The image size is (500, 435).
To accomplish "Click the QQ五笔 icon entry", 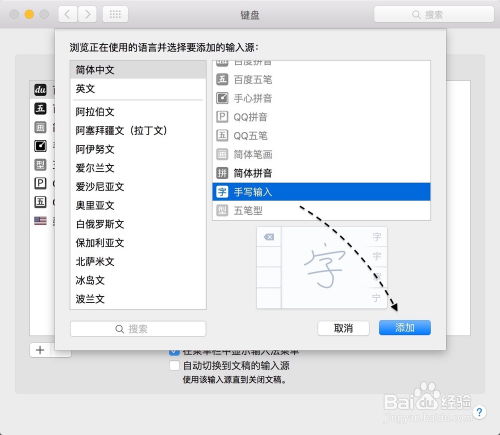I will pyautogui.click(x=222, y=135).
